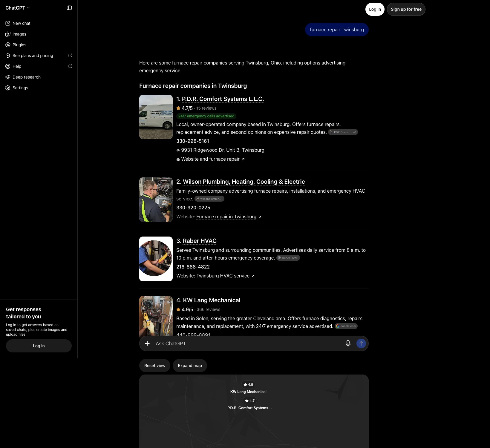Open Twinsburg HVAC service link

point(223,276)
